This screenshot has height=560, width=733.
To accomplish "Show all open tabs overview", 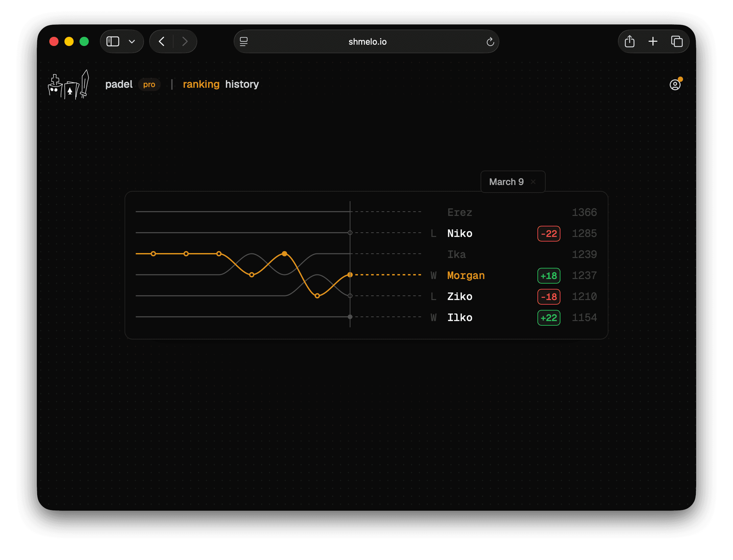I will click(x=677, y=41).
